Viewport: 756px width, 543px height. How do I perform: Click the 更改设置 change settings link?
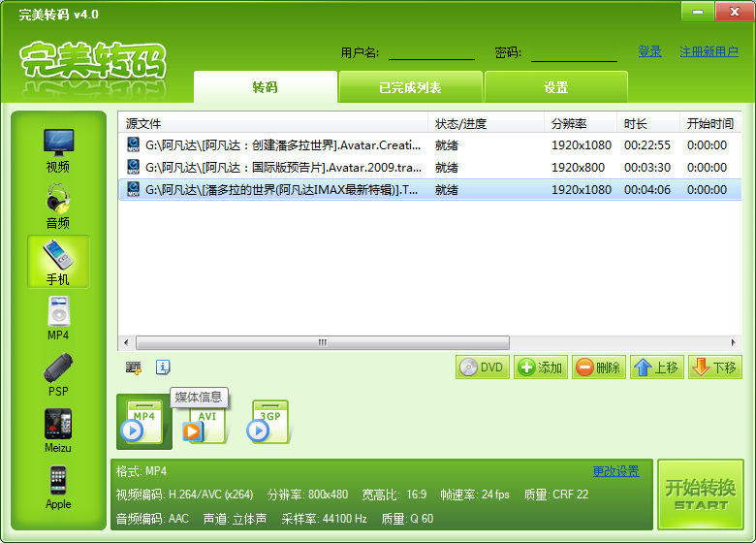pyautogui.click(x=615, y=471)
